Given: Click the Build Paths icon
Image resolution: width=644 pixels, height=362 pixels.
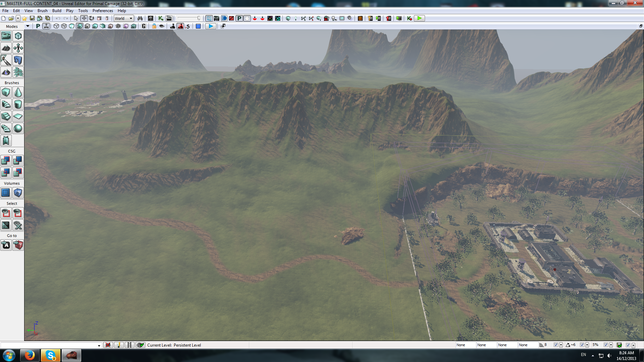Looking at the screenshot, I should (x=304, y=18).
